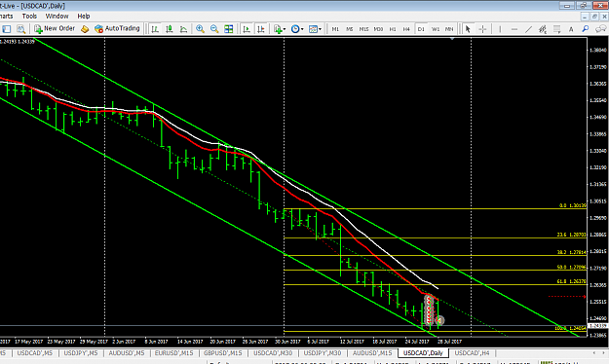Open the Tools menu

pyautogui.click(x=29, y=16)
